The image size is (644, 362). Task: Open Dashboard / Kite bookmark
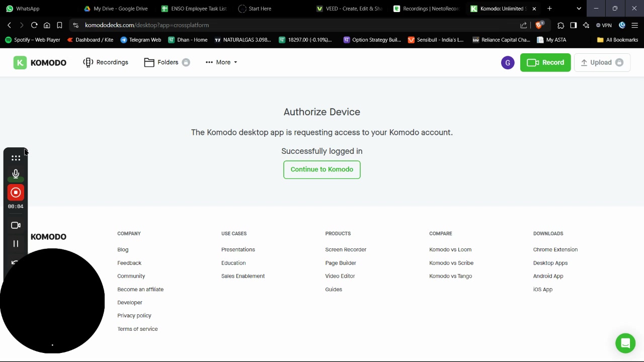90,40
